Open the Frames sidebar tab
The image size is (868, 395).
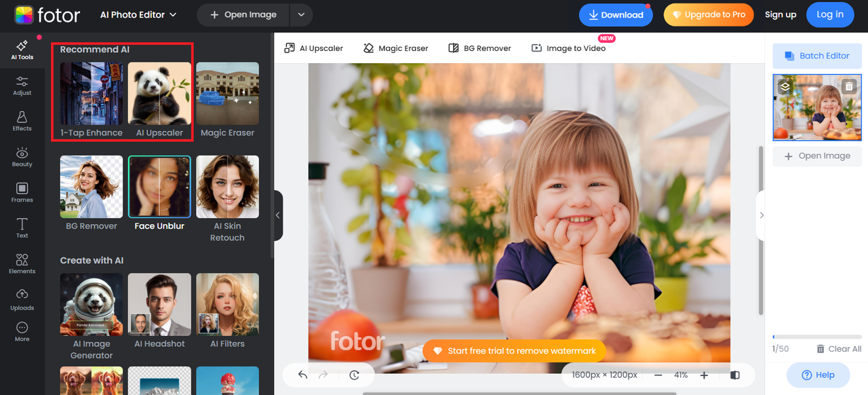point(22,193)
